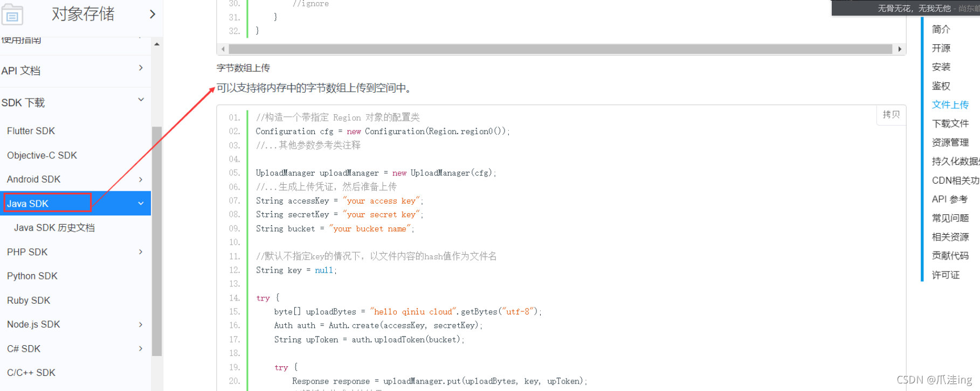980x391 pixels.
Task: Open the Flutter SDK page
Action: pyautogui.click(x=31, y=131)
